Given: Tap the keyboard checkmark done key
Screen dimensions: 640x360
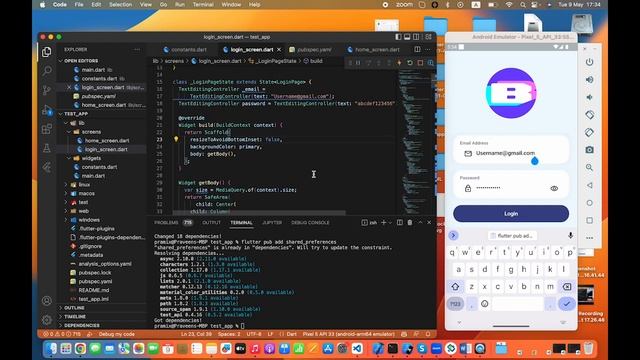Looking at the screenshot, I should click(567, 304).
